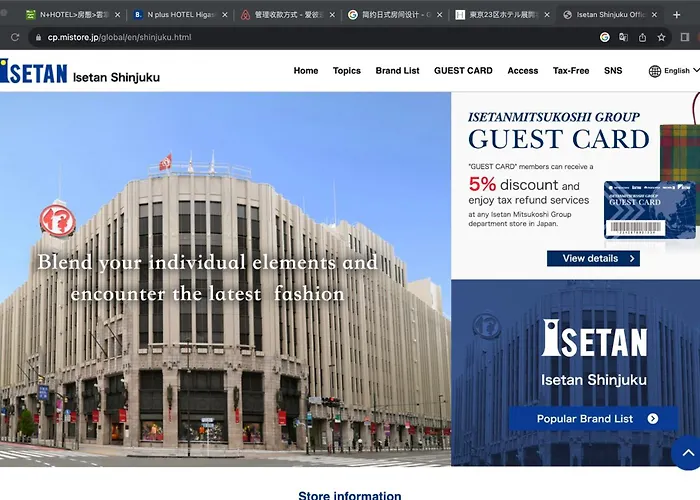Click the white Isetan logo in blue panel

point(594,338)
